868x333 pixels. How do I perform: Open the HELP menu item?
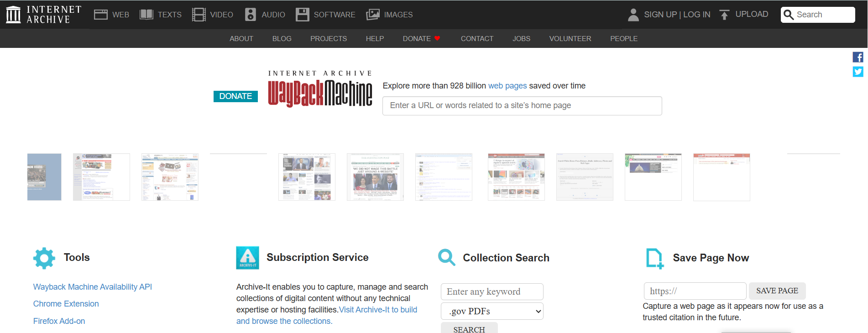375,39
